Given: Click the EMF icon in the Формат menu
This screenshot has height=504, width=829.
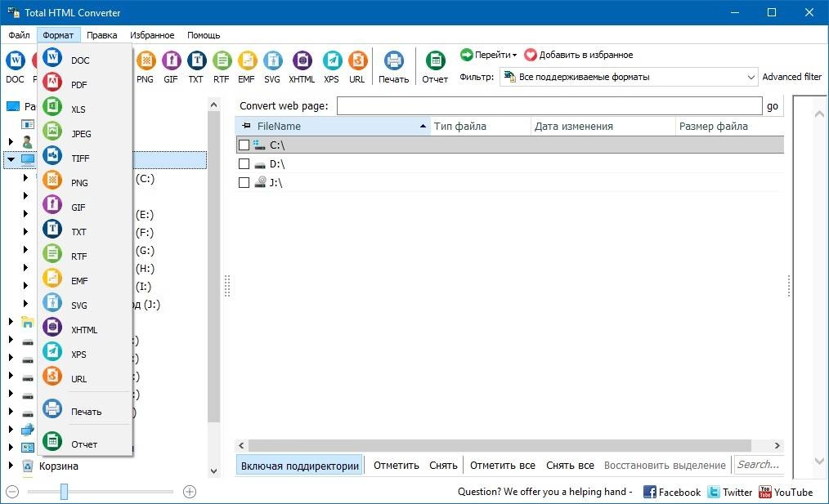Looking at the screenshot, I should click(x=52, y=278).
